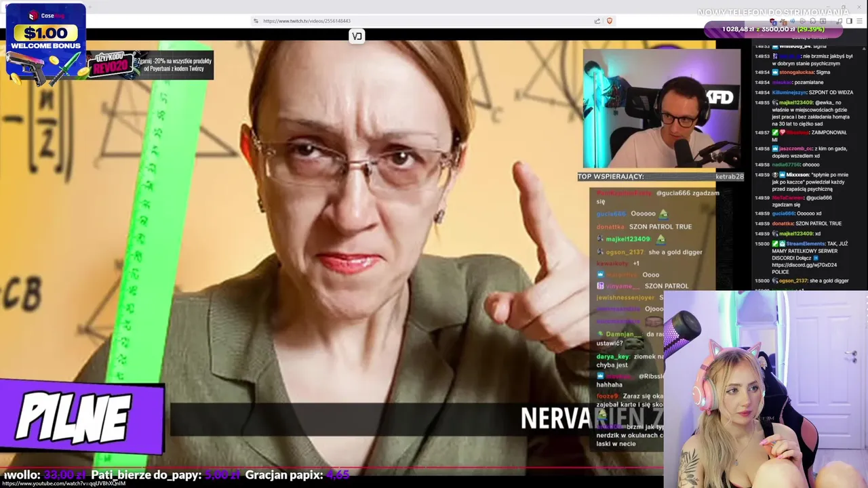This screenshot has height=488, width=868.
Task: Click the youtube.com/watch status bar link
Action: coord(63,484)
